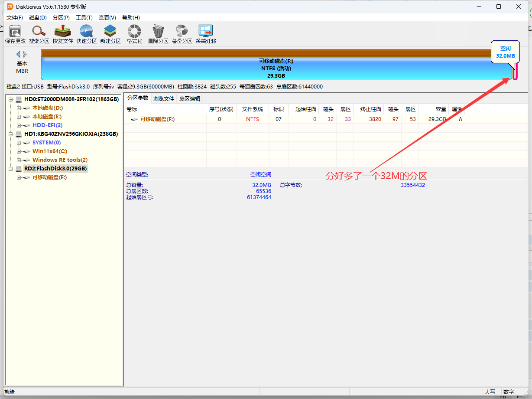Expand the SYSTEM(0) tree node

(19, 143)
